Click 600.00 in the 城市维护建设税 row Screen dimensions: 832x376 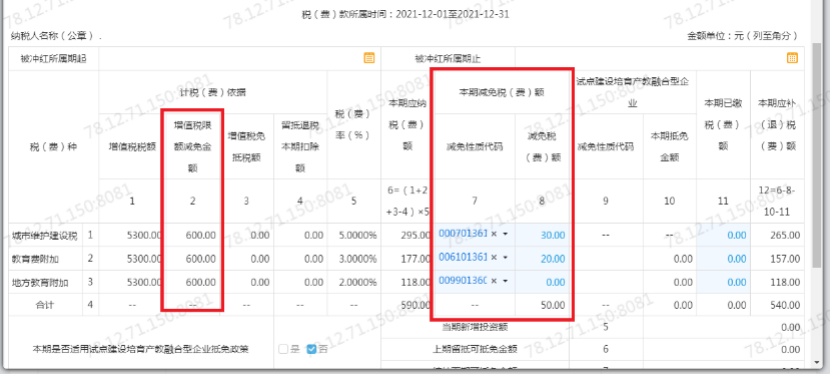[x=201, y=235]
